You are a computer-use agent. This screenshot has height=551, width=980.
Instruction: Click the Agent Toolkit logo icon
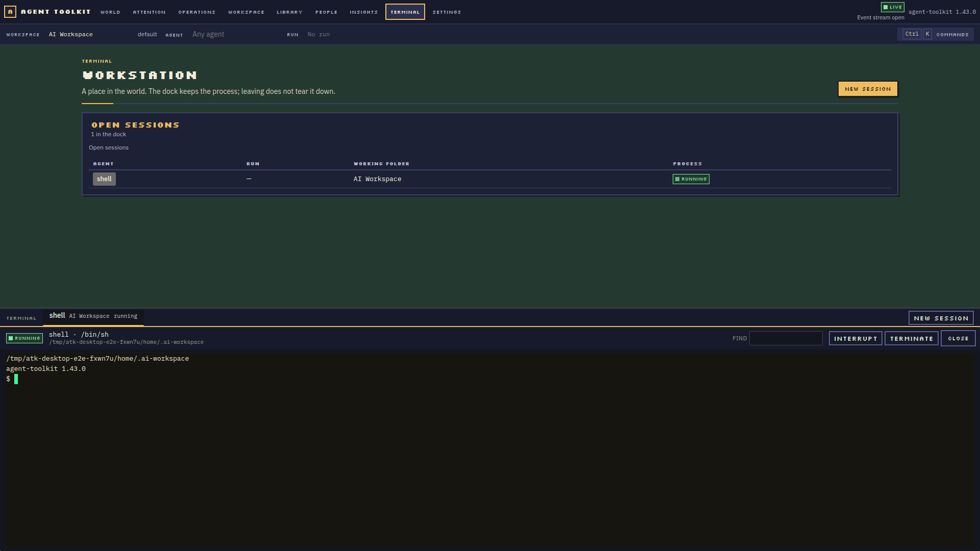pyautogui.click(x=10, y=12)
